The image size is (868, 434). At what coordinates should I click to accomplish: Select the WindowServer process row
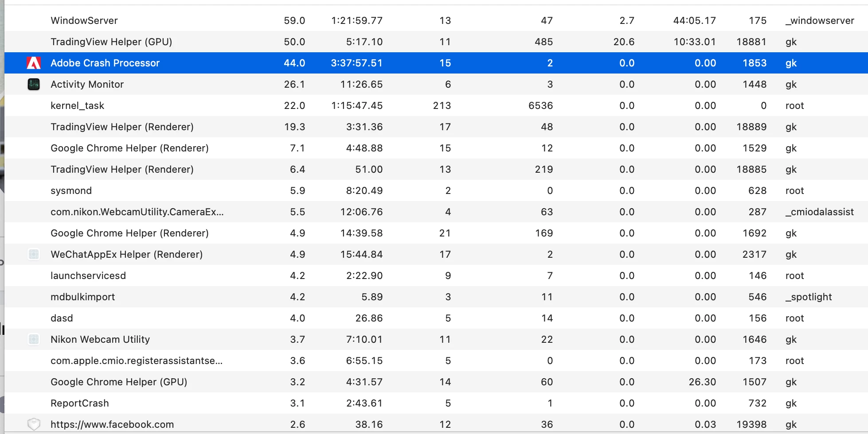point(436,20)
